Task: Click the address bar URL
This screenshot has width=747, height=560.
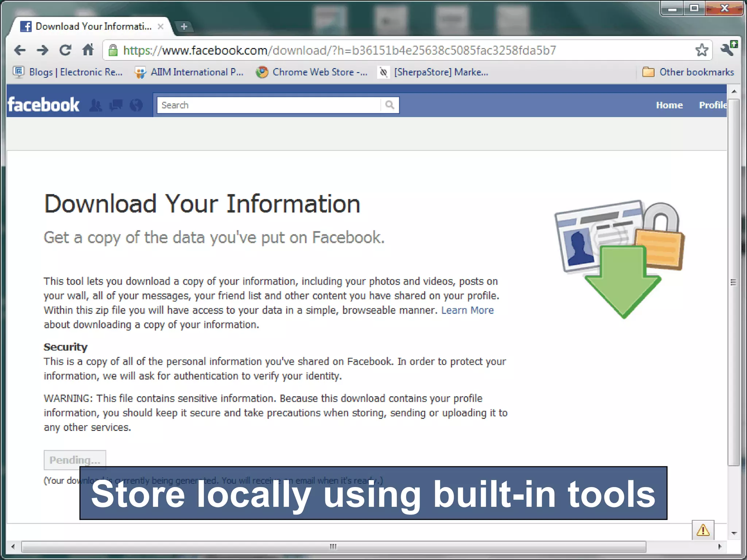Action: pyautogui.click(x=339, y=50)
